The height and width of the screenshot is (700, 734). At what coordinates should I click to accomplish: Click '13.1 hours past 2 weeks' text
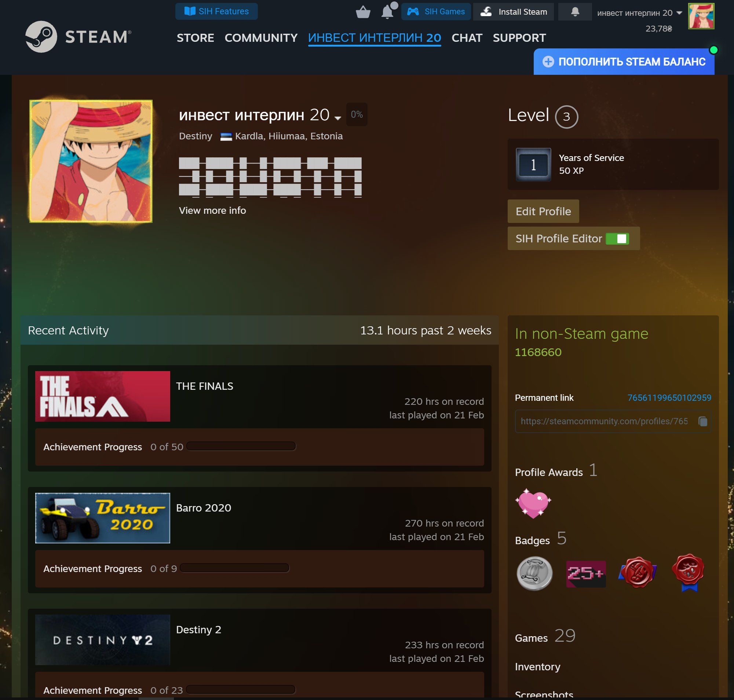pos(426,330)
